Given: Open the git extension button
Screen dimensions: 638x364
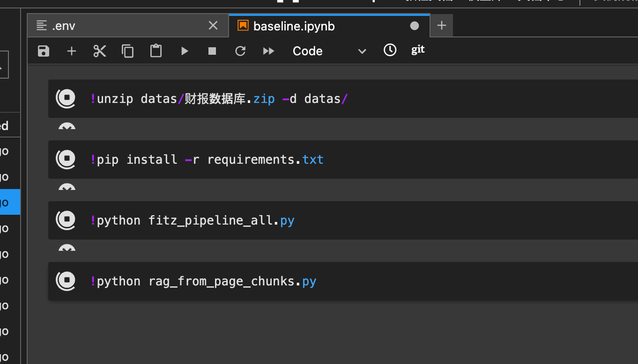Looking at the screenshot, I should [x=417, y=50].
